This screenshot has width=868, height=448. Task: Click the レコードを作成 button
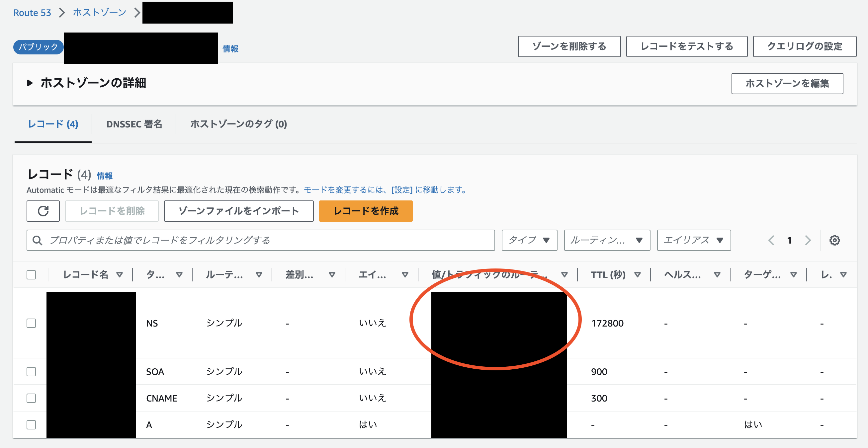pyautogui.click(x=366, y=211)
